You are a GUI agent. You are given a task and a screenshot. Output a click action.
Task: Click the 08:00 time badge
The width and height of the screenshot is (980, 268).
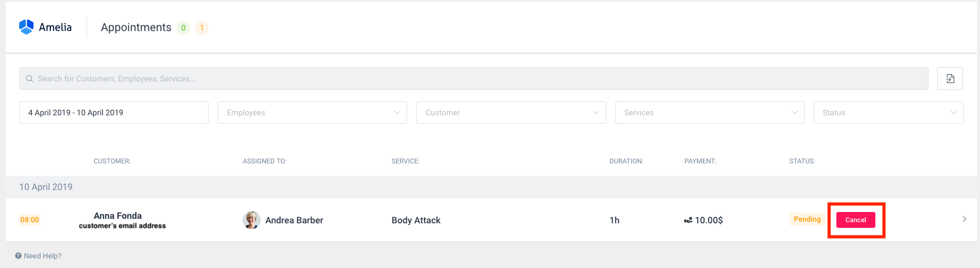(x=29, y=220)
